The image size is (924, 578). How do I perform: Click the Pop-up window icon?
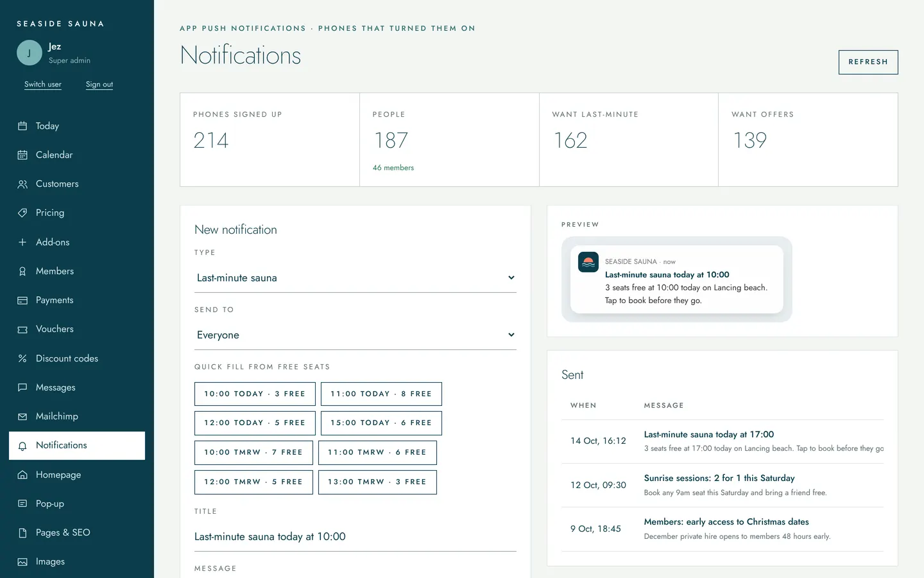pos(22,504)
